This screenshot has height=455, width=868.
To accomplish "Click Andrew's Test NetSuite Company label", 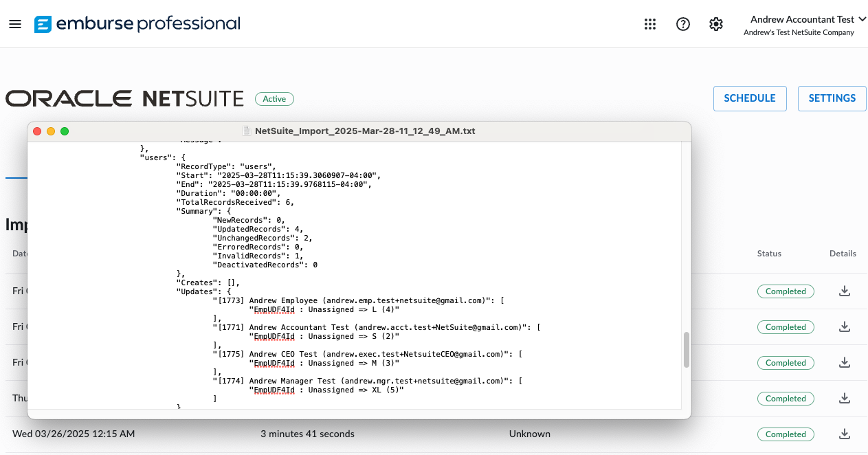I will click(799, 32).
